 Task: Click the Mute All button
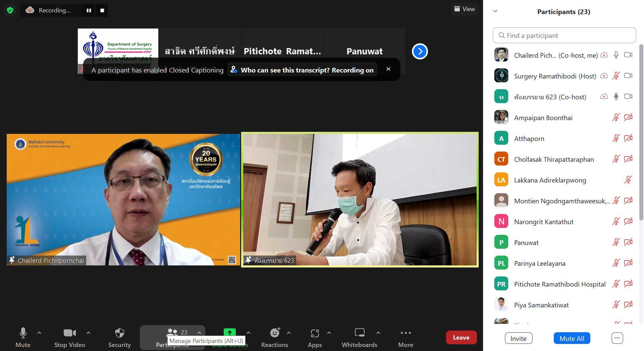(x=572, y=338)
